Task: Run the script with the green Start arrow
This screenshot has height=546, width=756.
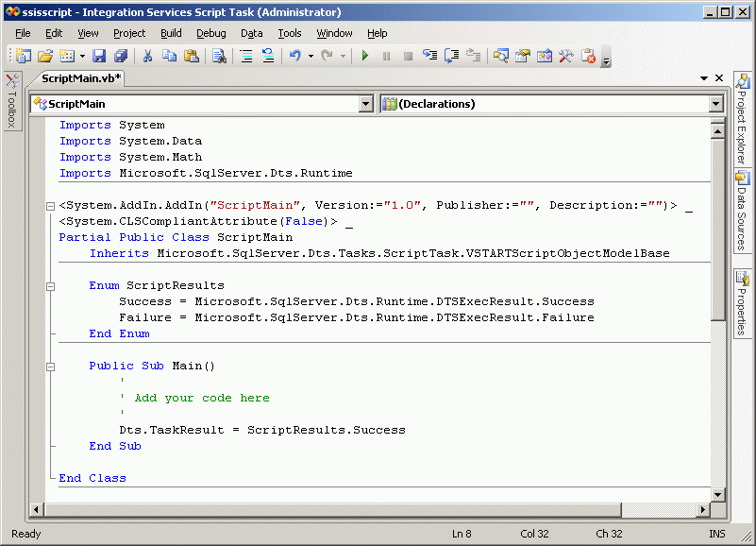Action: tap(365, 56)
